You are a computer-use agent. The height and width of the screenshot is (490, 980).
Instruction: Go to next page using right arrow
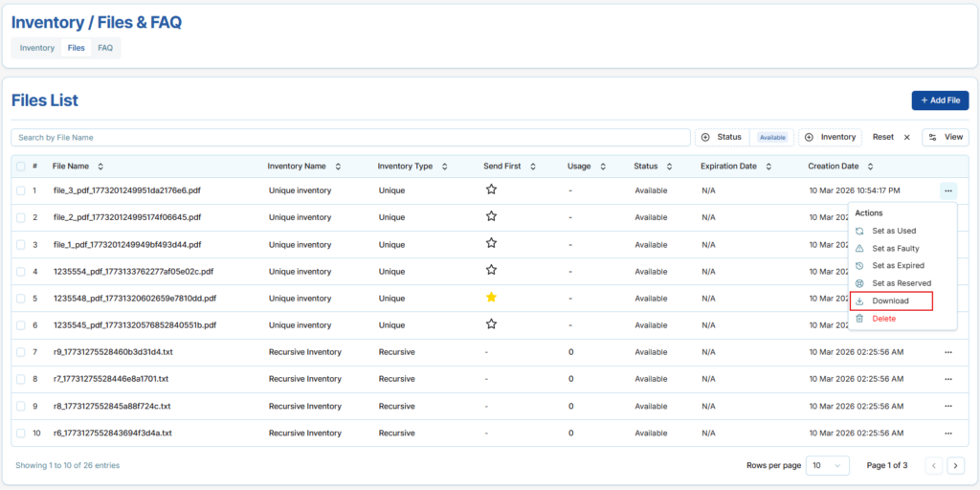[955, 466]
